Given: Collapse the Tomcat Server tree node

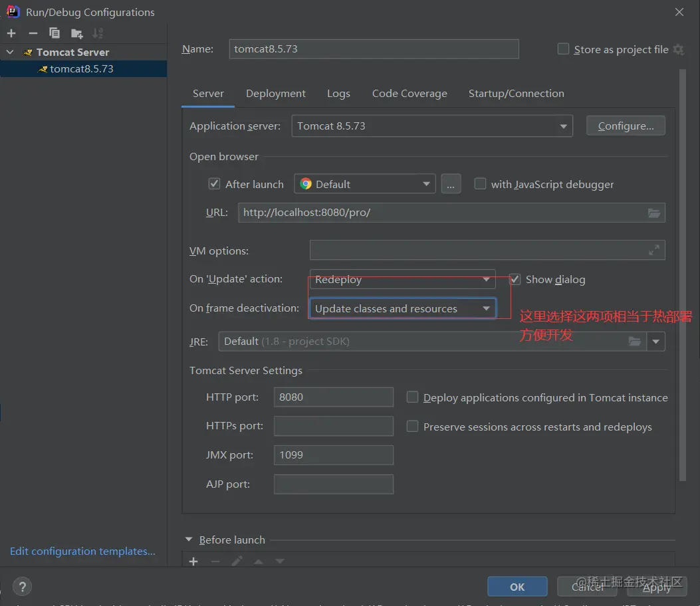Looking at the screenshot, I should point(10,52).
